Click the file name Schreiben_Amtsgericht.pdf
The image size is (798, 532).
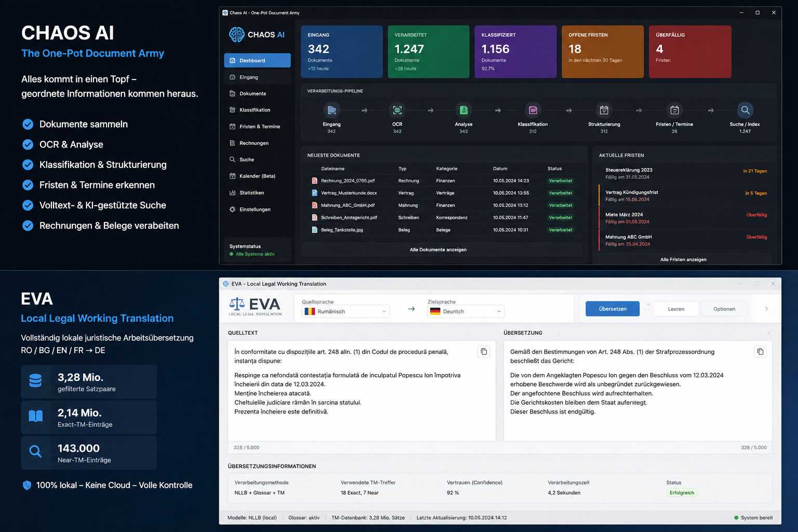pos(349,218)
